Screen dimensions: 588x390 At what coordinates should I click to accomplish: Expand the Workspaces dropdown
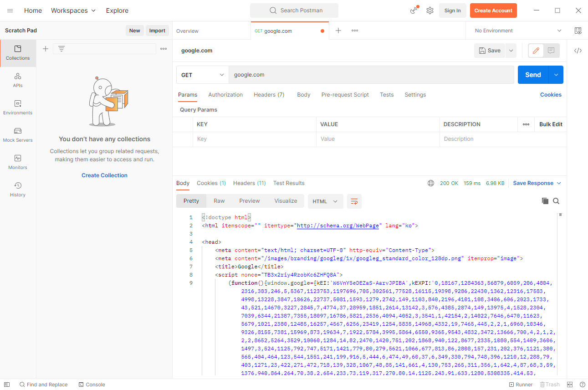click(x=73, y=10)
